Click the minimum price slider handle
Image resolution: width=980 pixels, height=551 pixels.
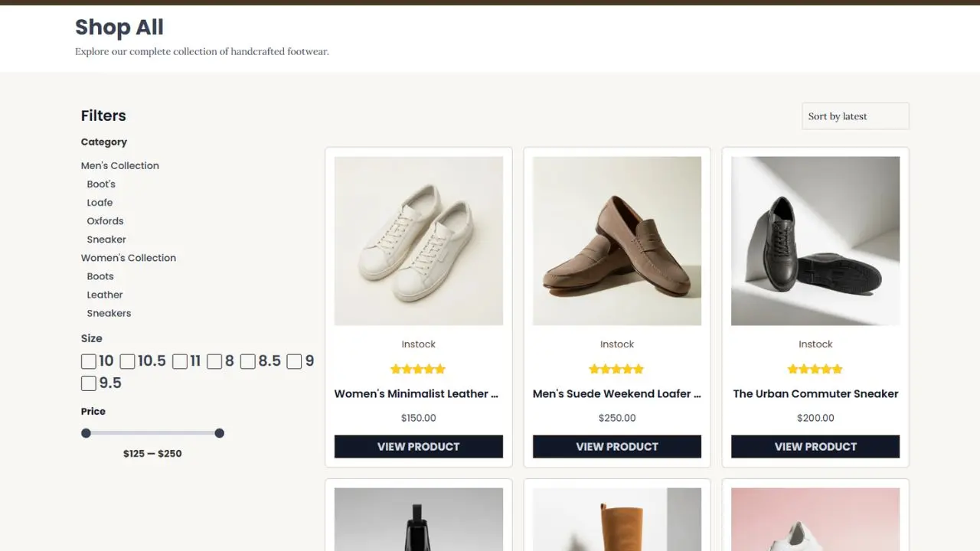[86, 433]
